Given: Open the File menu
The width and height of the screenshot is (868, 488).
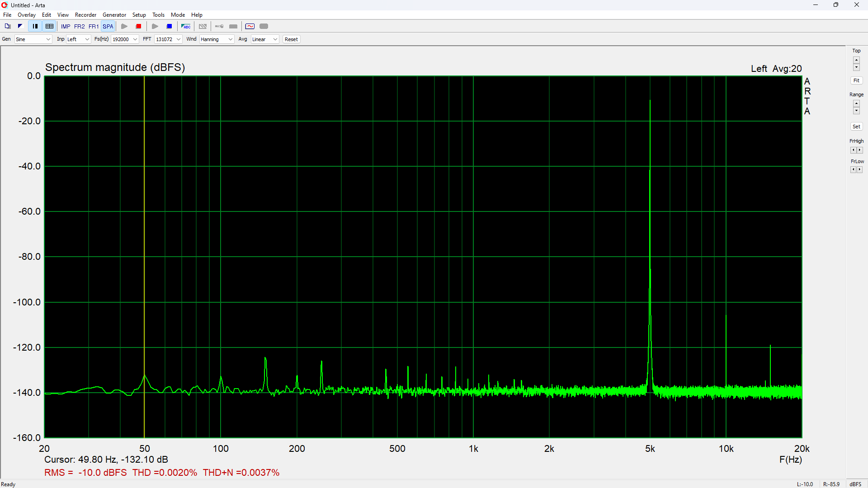Looking at the screenshot, I should [7, 15].
